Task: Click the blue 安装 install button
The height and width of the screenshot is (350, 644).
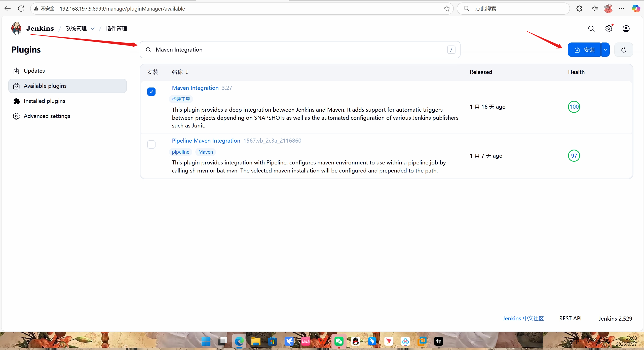Action: point(584,50)
